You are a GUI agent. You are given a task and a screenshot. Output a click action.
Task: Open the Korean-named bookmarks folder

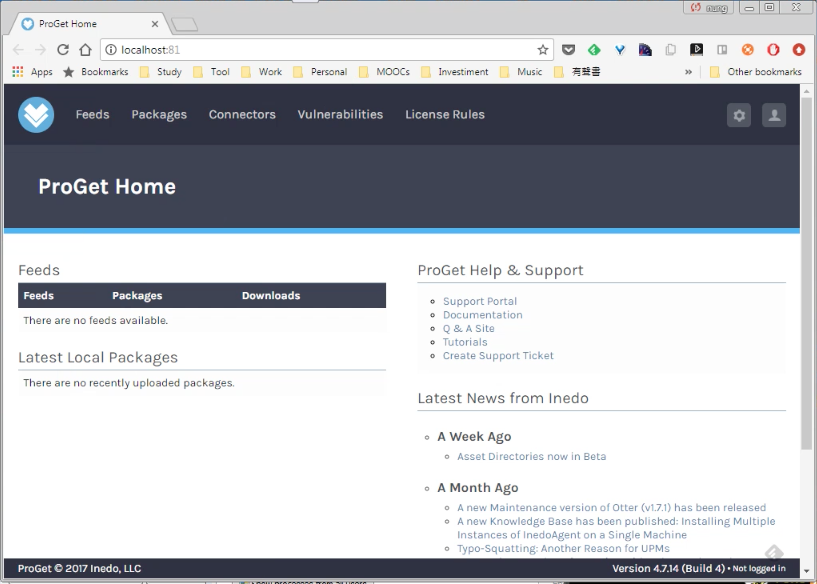pos(577,72)
